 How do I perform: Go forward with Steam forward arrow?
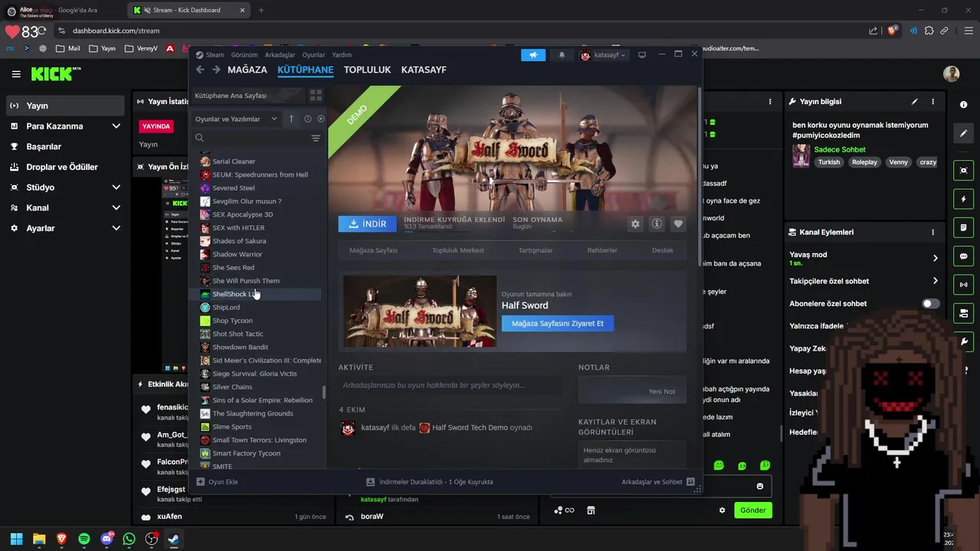(217, 70)
